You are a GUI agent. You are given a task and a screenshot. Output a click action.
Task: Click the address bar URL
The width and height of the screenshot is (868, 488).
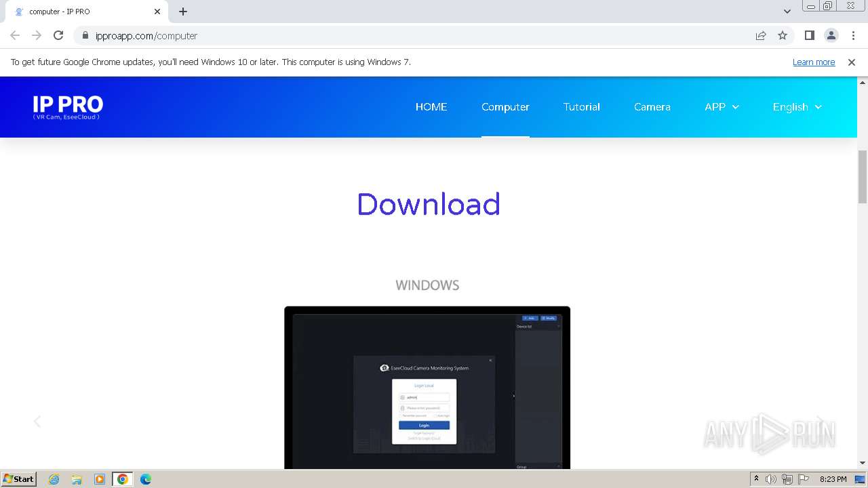click(x=146, y=36)
